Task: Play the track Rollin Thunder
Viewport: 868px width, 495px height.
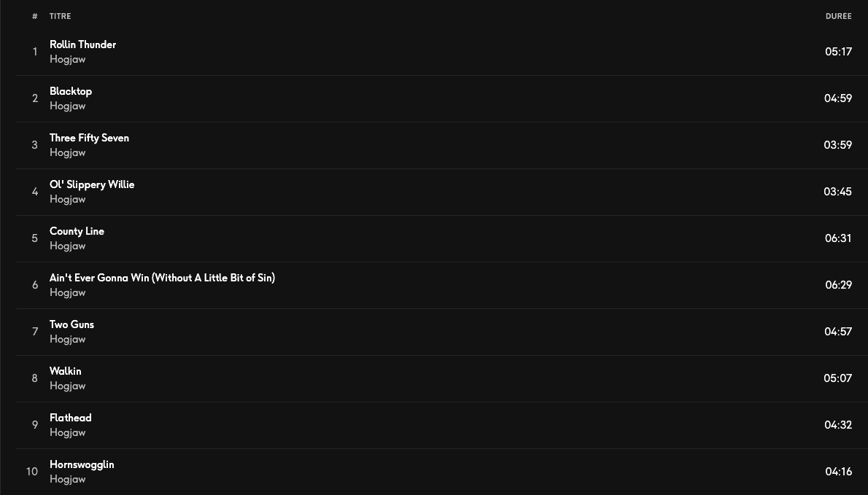Action: (82, 44)
